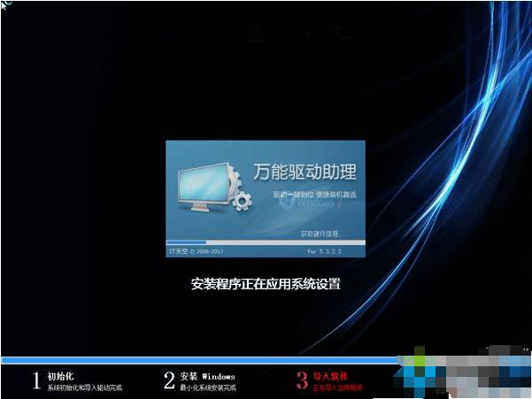
Task: Click the driver assistant splash progress bar
Action: [x=266, y=242]
